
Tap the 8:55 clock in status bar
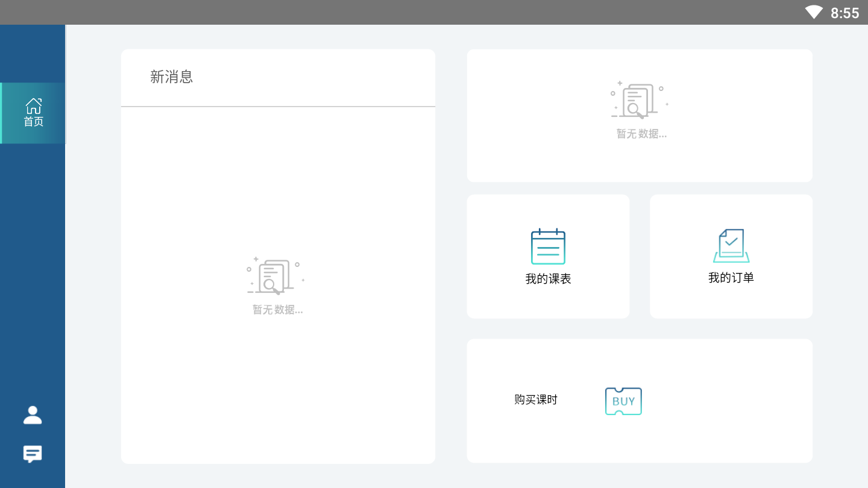pyautogui.click(x=844, y=13)
